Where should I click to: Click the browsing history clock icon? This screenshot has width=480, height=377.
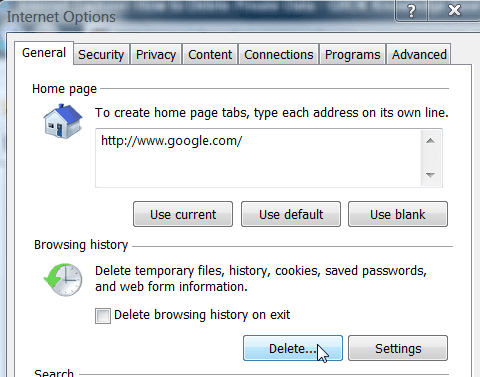pos(63,279)
